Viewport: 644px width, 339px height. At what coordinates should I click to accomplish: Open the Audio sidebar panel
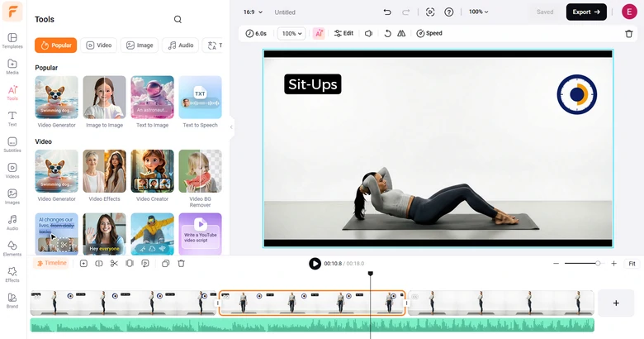point(12,222)
